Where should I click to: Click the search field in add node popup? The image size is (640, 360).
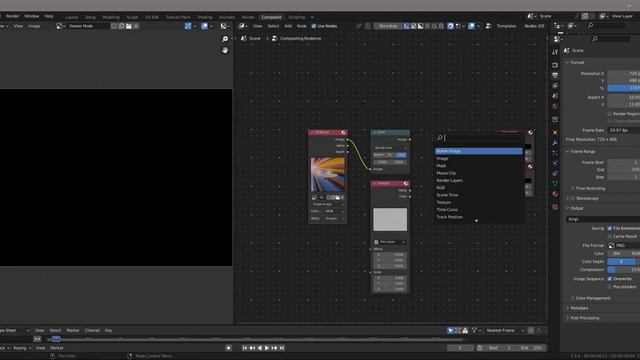click(x=480, y=138)
